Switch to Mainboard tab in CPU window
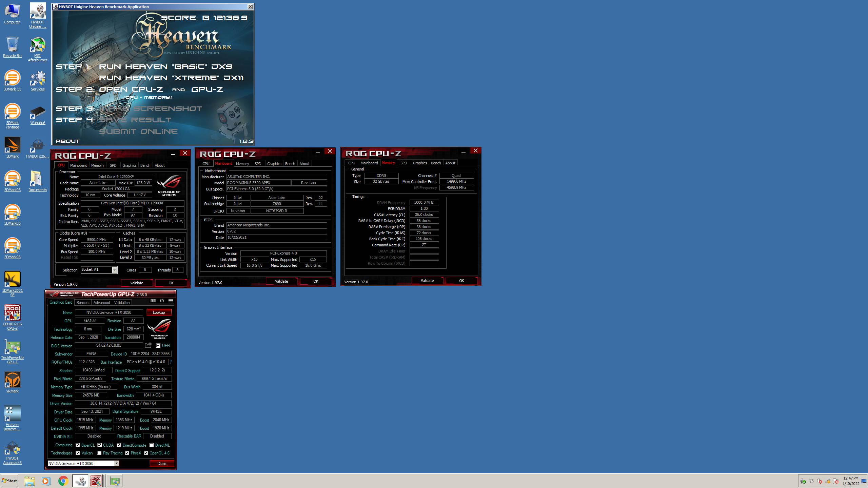Screen dimensions: 868x488 [x=79, y=165]
